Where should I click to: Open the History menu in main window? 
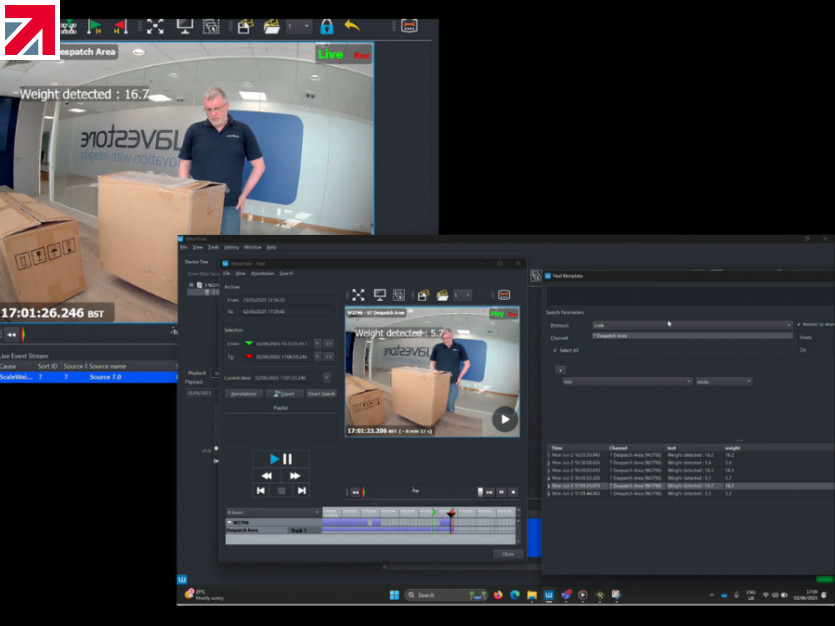pyautogui.click(x=232, y=248)
